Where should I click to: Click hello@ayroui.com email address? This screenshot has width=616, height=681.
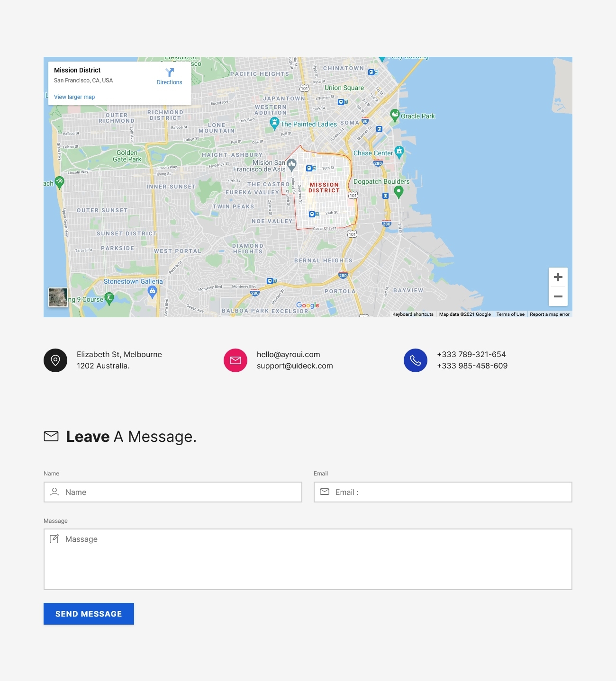click(289, 354)
